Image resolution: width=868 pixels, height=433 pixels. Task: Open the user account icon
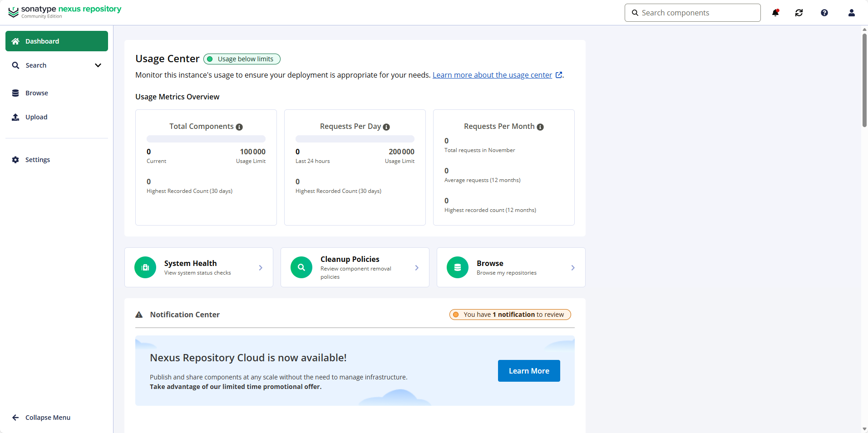point(851,13)
